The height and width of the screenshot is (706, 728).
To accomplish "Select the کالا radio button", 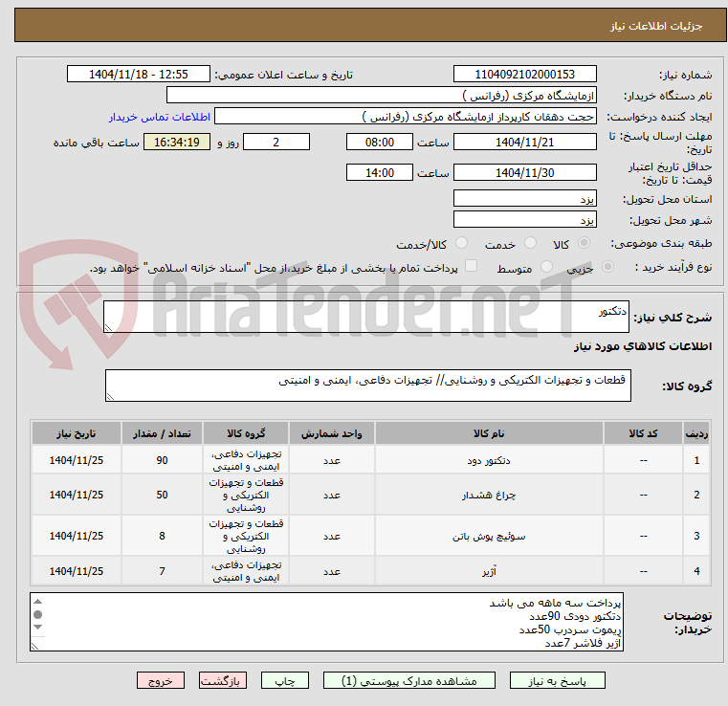I will [x=584, y=243].
